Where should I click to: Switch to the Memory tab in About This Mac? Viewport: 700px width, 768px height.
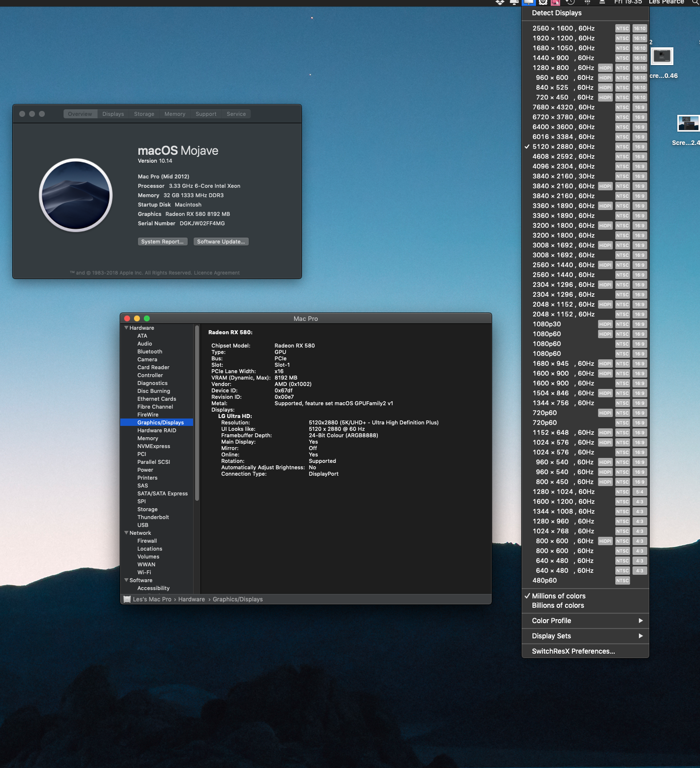(175, 114)
